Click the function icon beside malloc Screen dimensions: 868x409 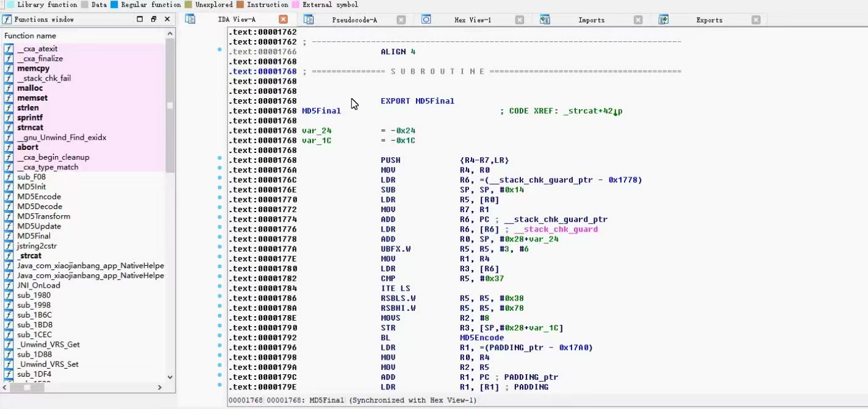[x=9, y=88]
